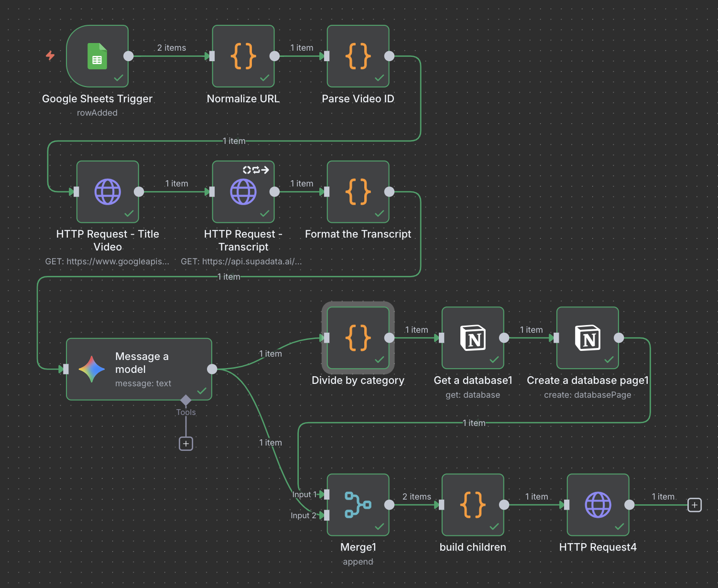Click Merge1 Input 1 connector
718x588 pixels.
click(326, 494)
